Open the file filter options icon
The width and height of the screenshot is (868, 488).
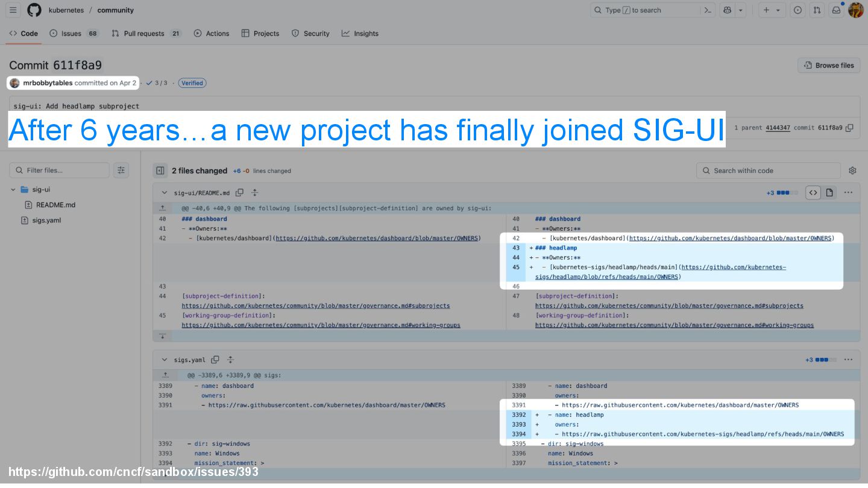pos(121,170)
